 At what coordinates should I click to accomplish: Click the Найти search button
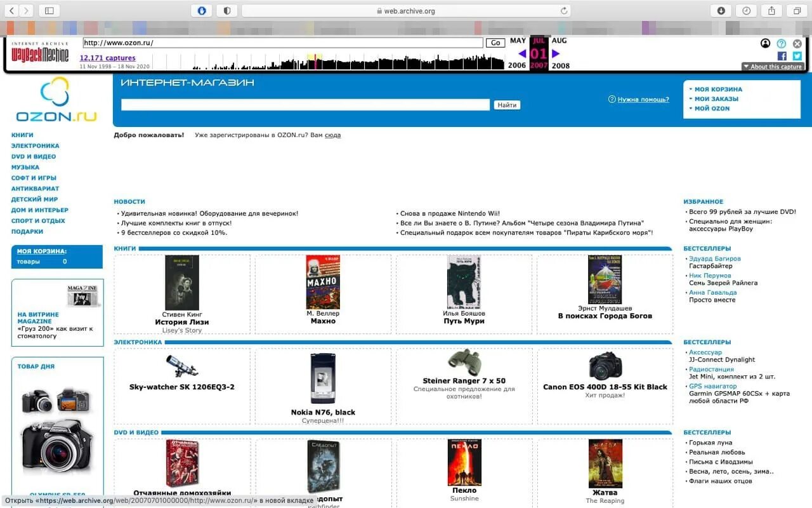(x=507, y=105)
